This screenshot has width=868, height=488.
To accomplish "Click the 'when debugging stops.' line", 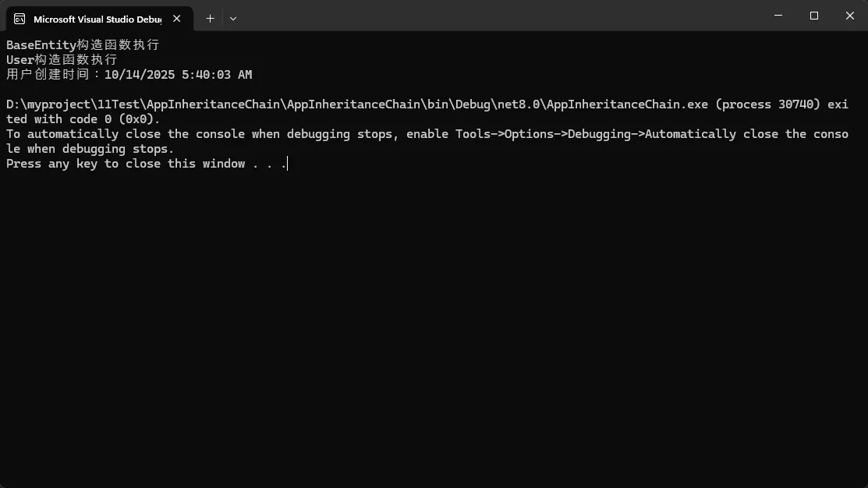I will [x=101, y=149].
